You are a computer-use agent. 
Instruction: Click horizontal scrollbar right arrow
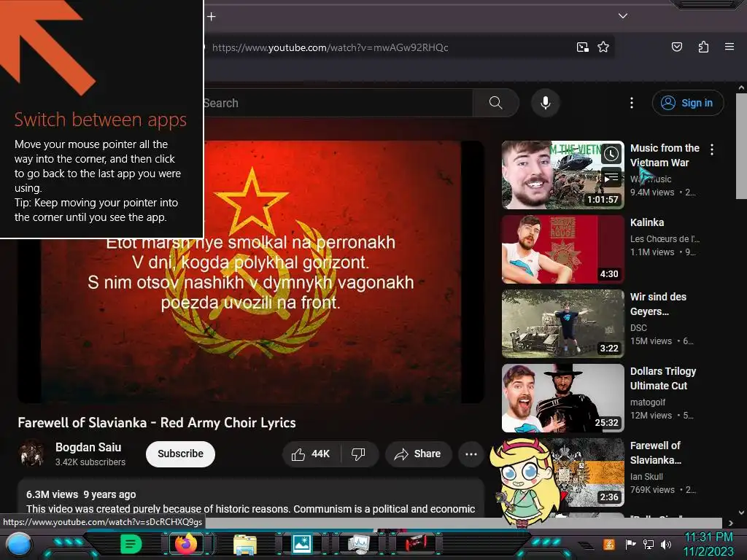click(x=730, y=523)
